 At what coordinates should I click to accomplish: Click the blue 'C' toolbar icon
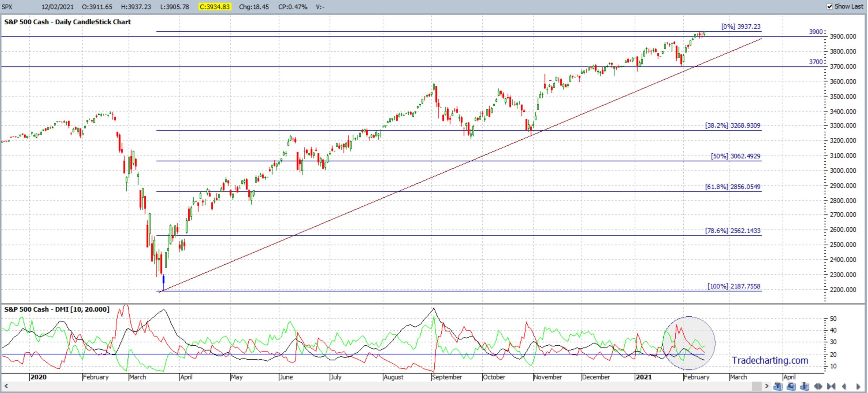(x=791, y=386)
